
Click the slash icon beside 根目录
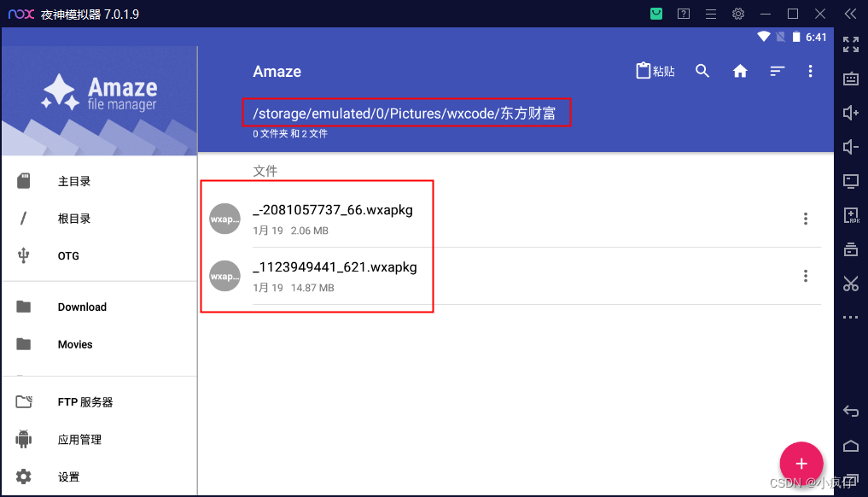coord(23,219)
